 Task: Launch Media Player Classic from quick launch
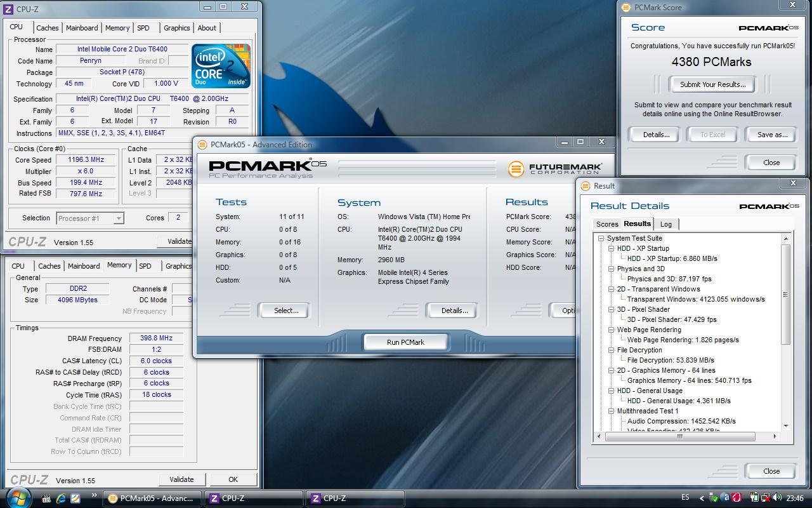46,498
